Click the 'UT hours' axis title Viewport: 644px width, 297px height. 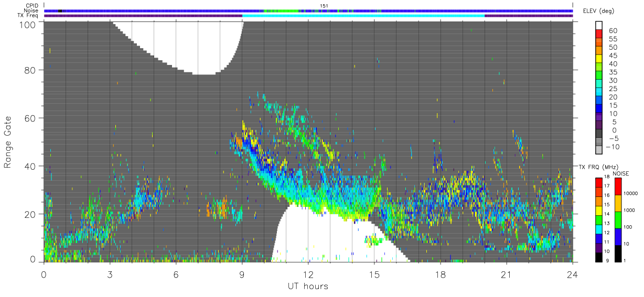pos(308,286)
